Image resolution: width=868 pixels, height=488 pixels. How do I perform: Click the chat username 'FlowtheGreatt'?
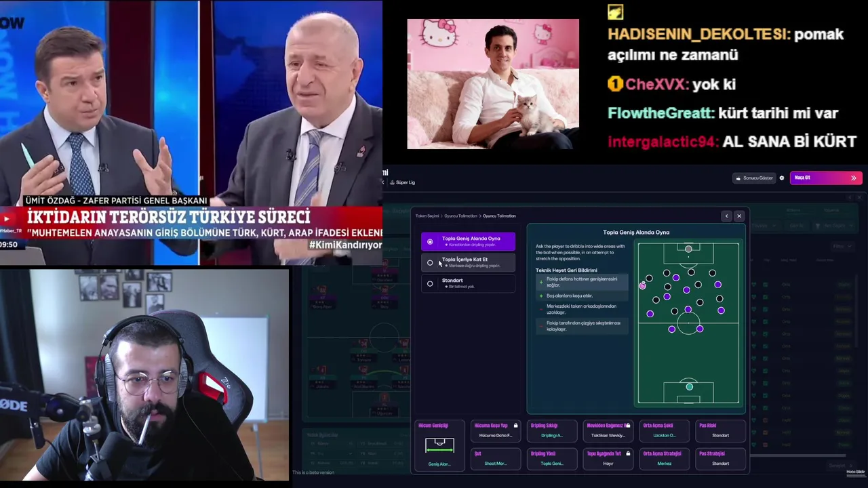coord(660,113)
